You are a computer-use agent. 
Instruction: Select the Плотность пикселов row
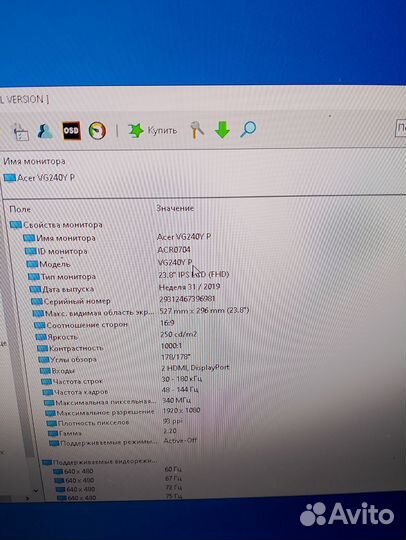88,423
